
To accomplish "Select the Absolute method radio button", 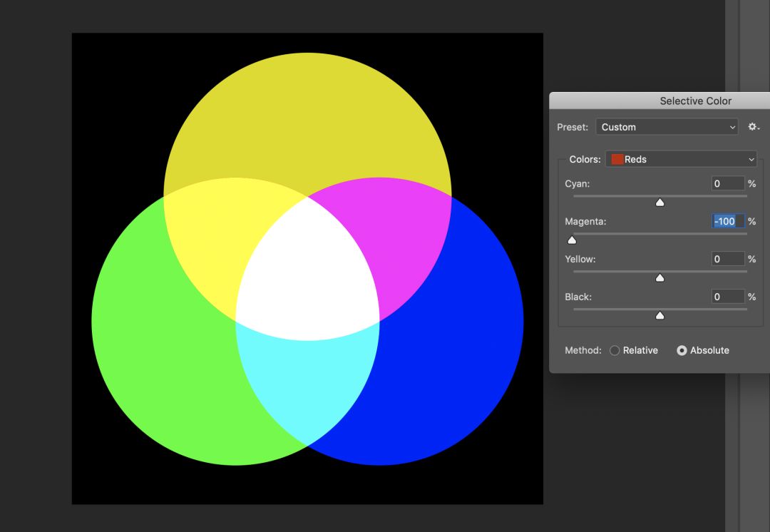I will (682, 351).
